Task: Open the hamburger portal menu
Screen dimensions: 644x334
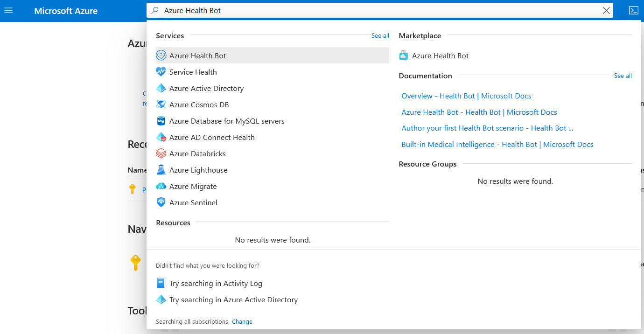Action: coord(8,10)
